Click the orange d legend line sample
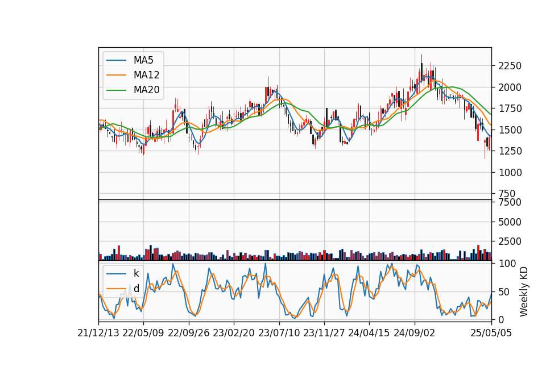Viewport: 546px width, 392px height. [116, 289]
